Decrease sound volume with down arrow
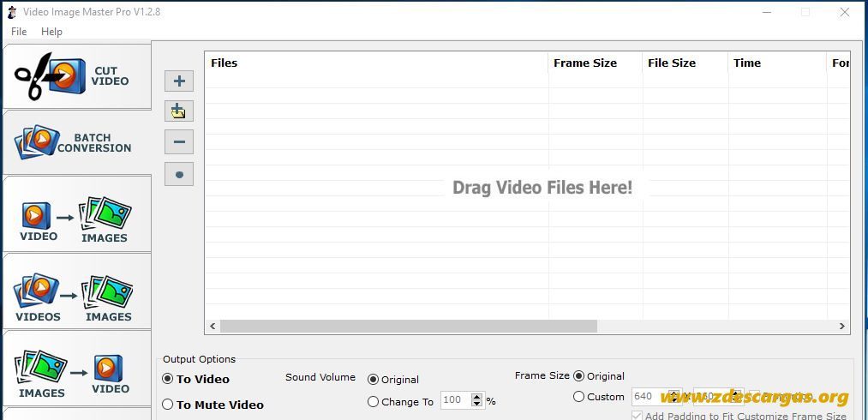 pyautogui.click(x=476, y=404)
